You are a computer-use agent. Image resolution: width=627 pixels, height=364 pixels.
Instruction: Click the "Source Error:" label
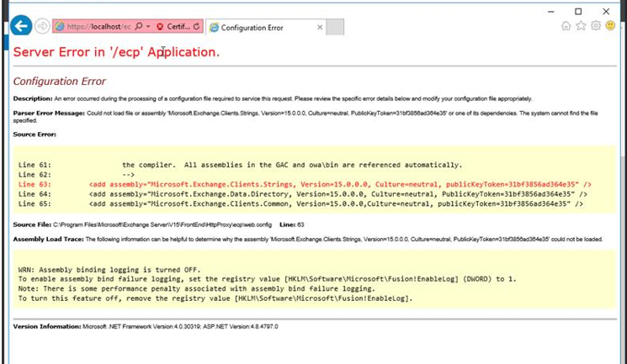pyautogui.click(x=35, y=135)
